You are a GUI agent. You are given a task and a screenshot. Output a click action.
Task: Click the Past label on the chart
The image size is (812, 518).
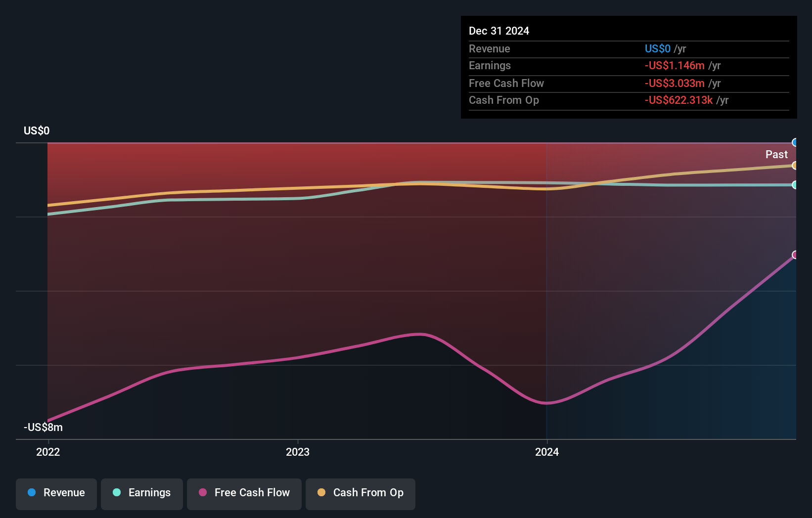pyautogui.click(x=776, y=154)
